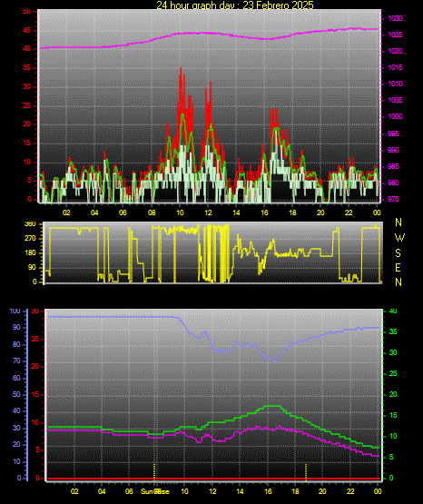Click the E compass direction label
Screen dimensions: 423x504
click(398, 268)
